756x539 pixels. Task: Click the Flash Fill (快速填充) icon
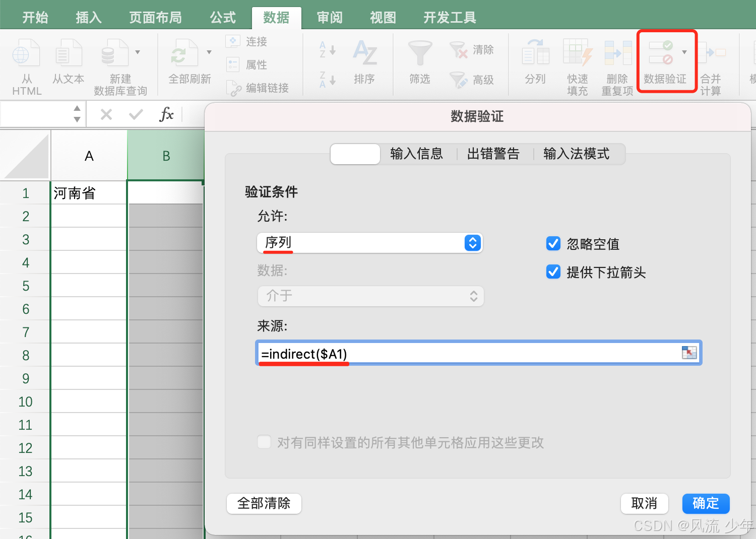(x=578, y=52)
